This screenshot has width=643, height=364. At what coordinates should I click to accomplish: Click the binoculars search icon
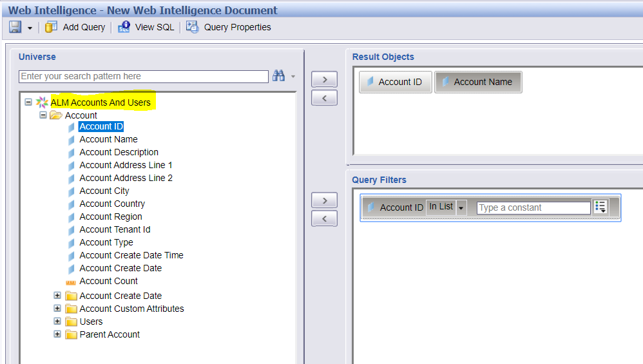(279, 76)
